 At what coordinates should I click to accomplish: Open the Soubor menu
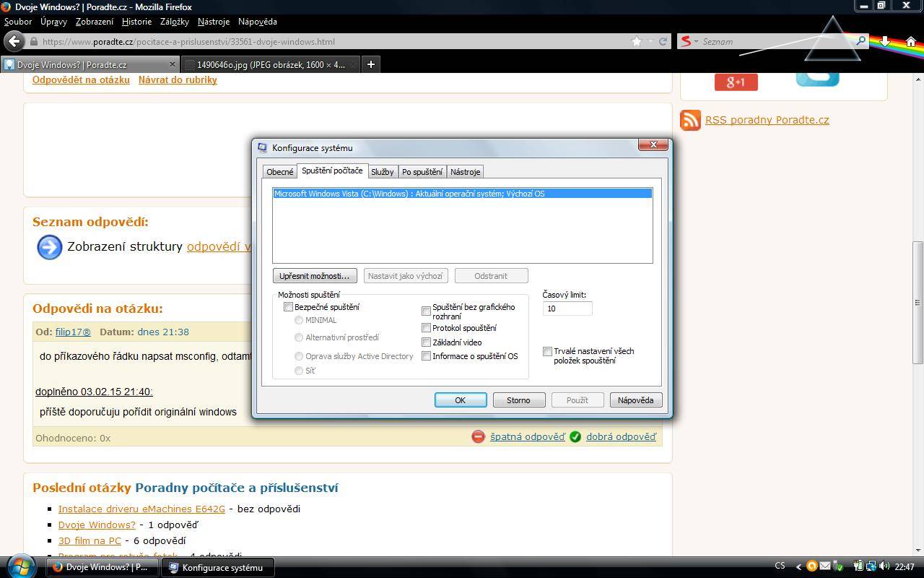pyautogui.click(x=18, y=22)
